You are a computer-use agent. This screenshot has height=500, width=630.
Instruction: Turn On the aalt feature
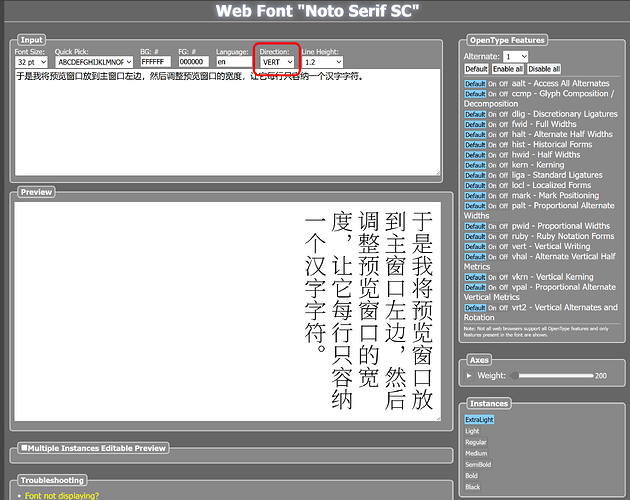pyautogui.click(x=492, y=84)
